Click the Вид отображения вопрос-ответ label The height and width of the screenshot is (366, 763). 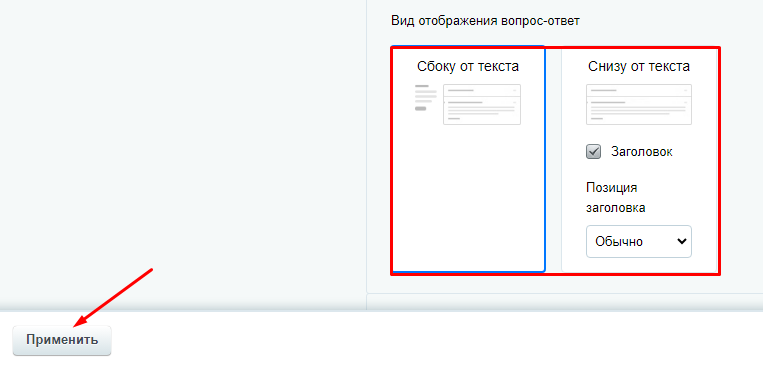(x=485, y=21)
